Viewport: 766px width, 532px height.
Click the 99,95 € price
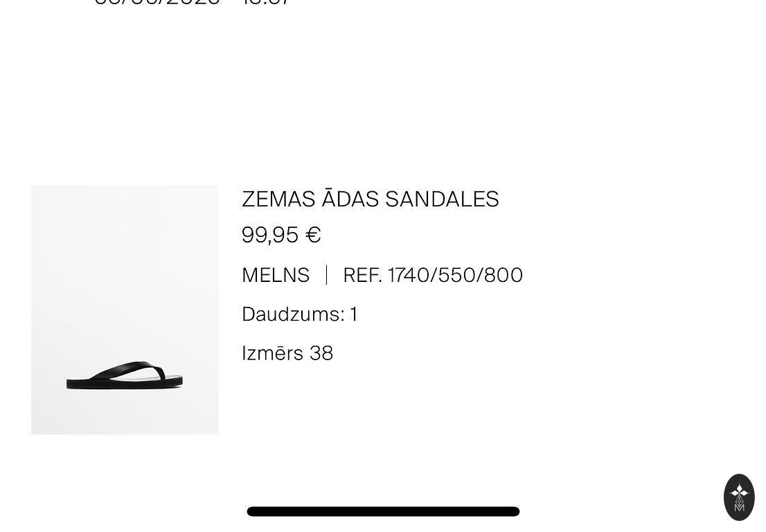[x=280, y=236]
